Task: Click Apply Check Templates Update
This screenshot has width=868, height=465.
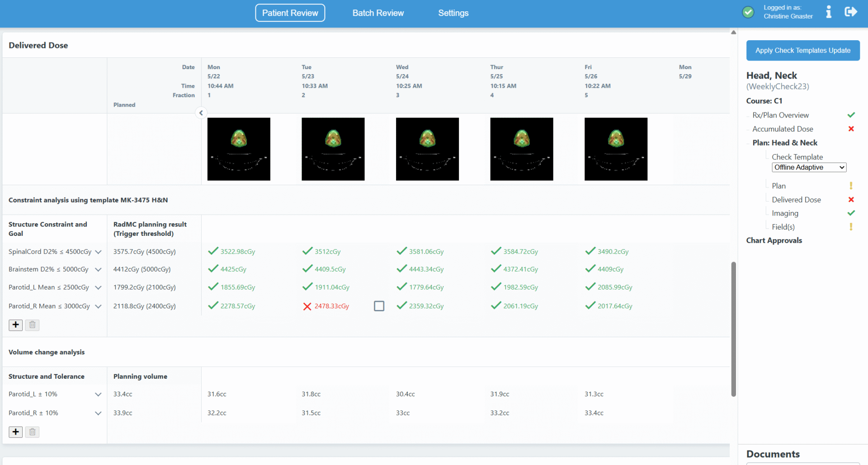Action: tap(803, 50)
